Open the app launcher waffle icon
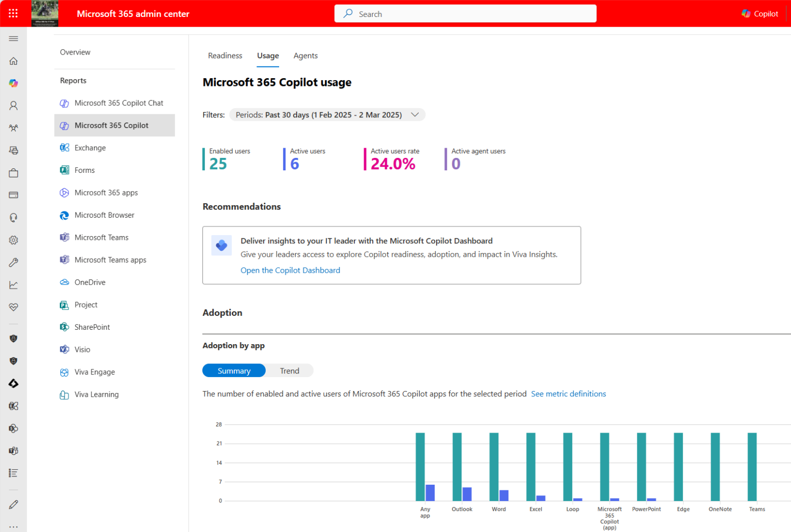791x532 pixels. click(x=13, y=13)
